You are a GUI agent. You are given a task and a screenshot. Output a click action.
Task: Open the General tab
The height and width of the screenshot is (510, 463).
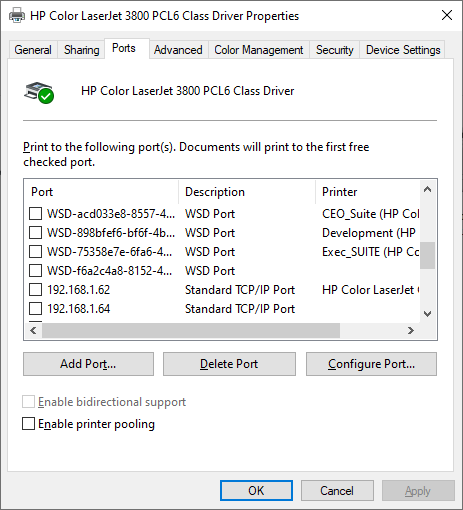pos(33,50)
